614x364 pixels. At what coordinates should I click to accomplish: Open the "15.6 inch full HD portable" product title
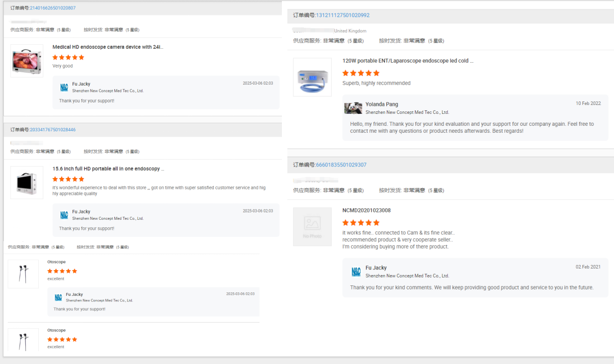pyautogui.click(x=108, y=169)
